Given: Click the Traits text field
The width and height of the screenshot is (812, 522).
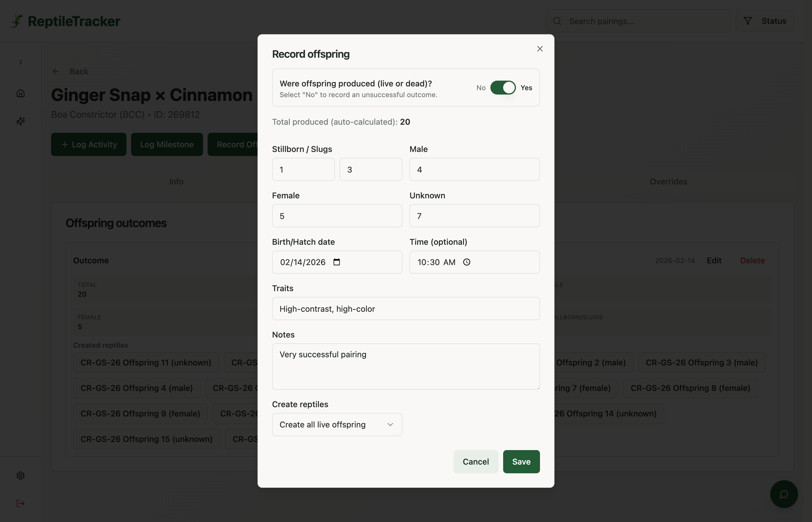Looking at the screenshot, I should click(406, 309).
